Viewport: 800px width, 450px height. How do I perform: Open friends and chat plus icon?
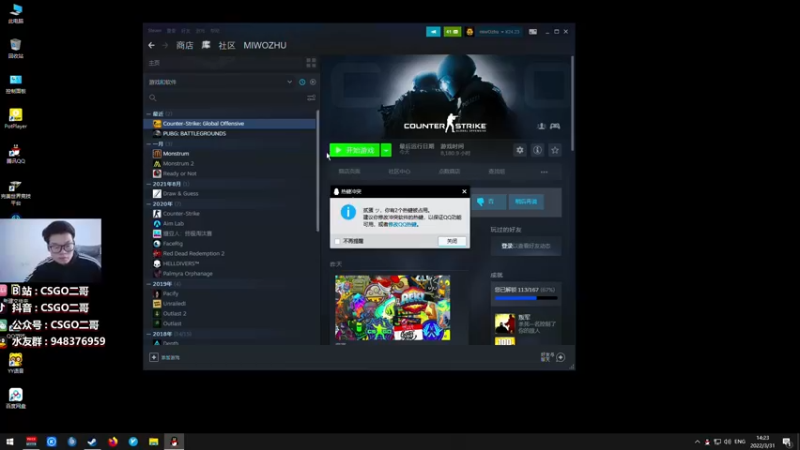click(560, 357)
